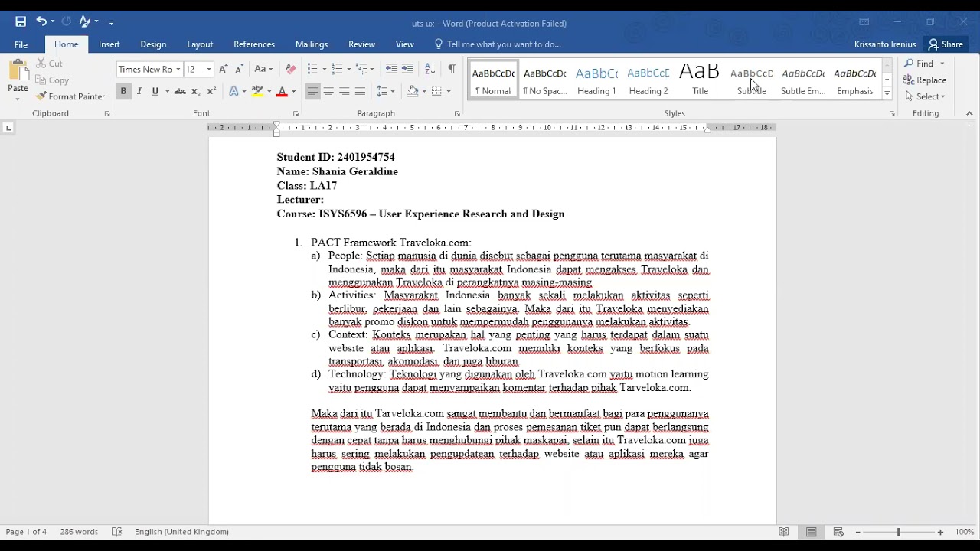980x551 pixels.
Task: Align text left
Action: tap(312, 91)
